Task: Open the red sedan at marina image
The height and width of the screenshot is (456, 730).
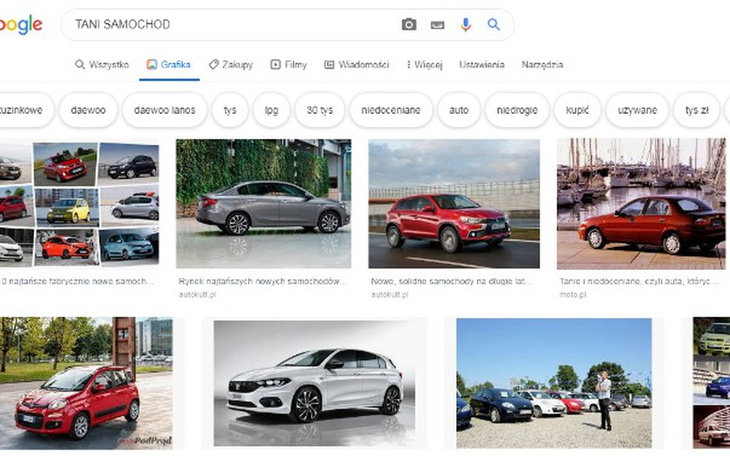Action: point(641,204)
